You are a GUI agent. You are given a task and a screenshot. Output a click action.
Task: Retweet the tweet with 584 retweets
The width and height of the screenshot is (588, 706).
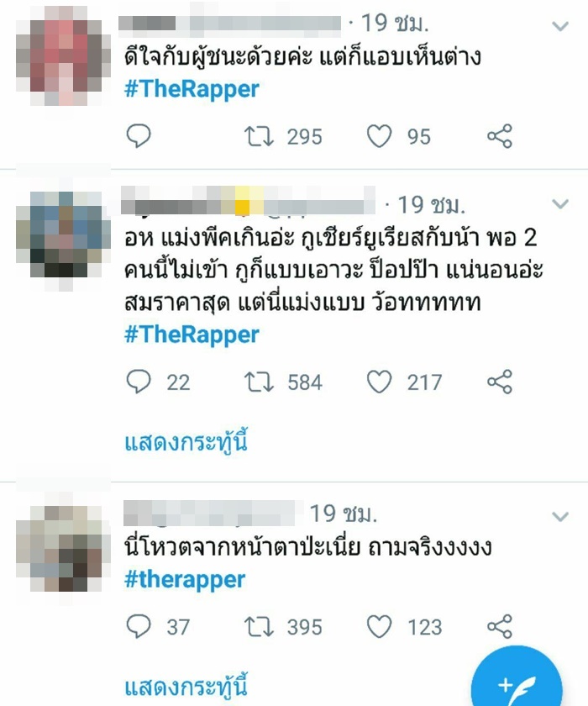tap(259, 382)
